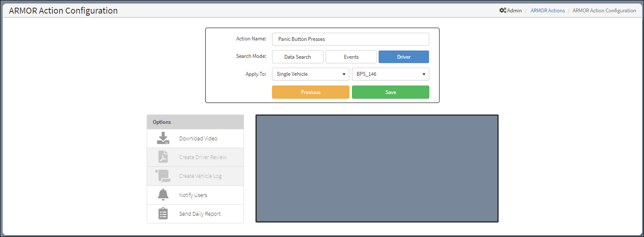Screen dimensions: 644x237
Task: Click the ARMOR Action Configuration page title
Action: [x=63, y=11]
